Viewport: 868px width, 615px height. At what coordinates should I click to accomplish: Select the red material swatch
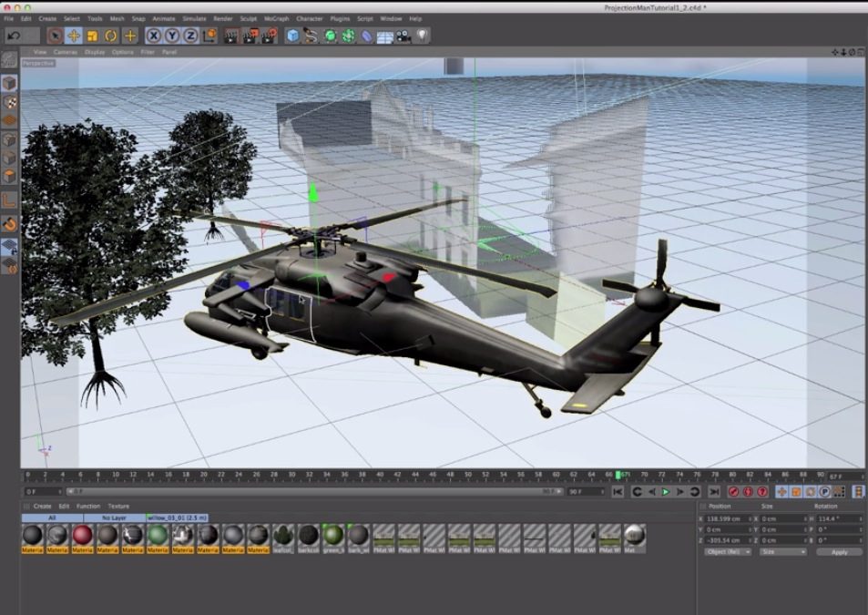82,535
